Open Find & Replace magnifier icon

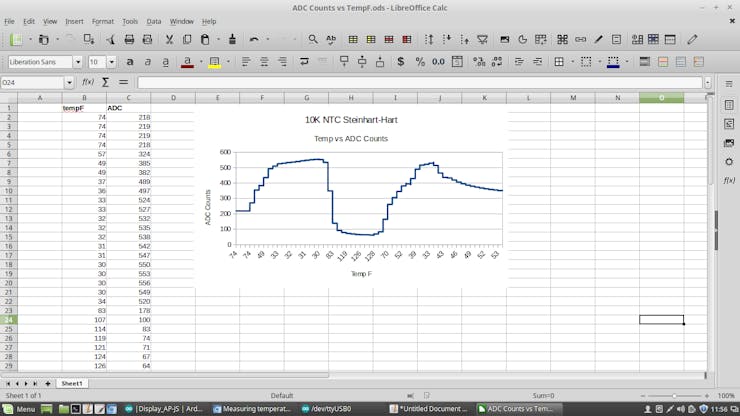click(x=313, y=40)
